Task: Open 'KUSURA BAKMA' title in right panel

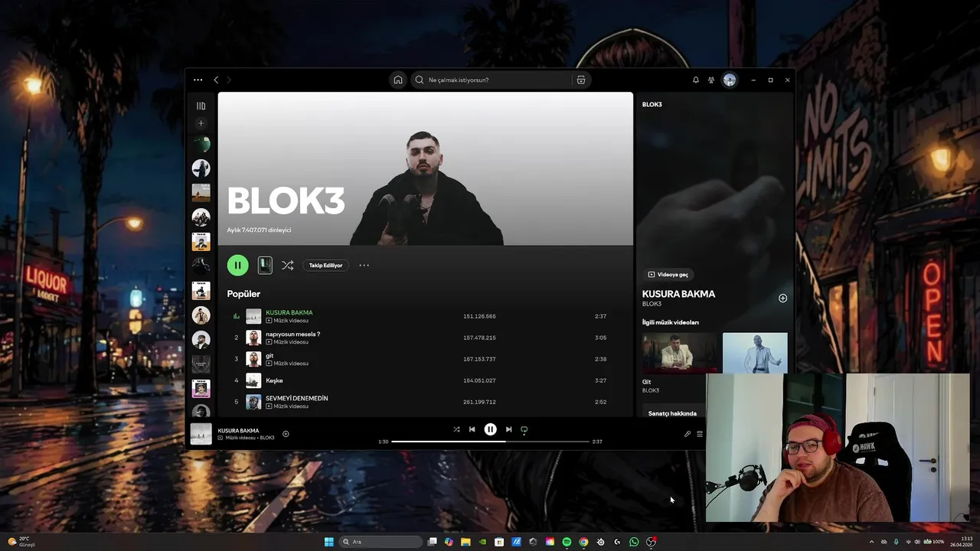Action: (x=678, y=294)
